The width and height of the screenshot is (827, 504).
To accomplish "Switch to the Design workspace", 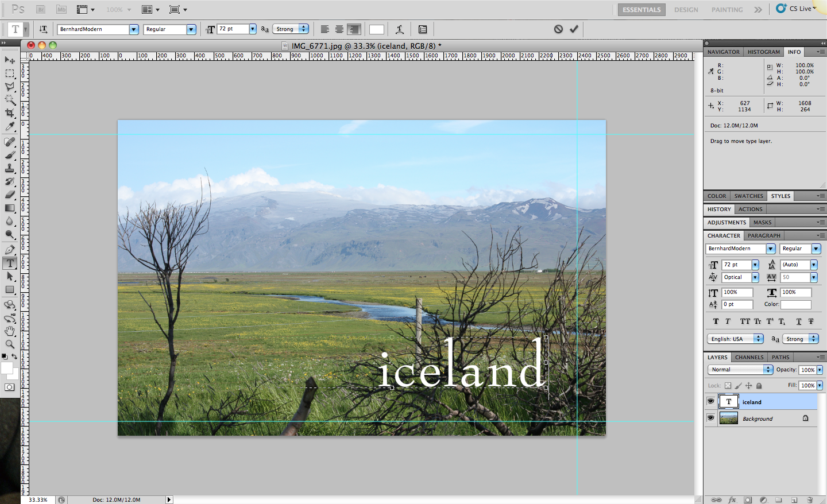I will 686,10.
